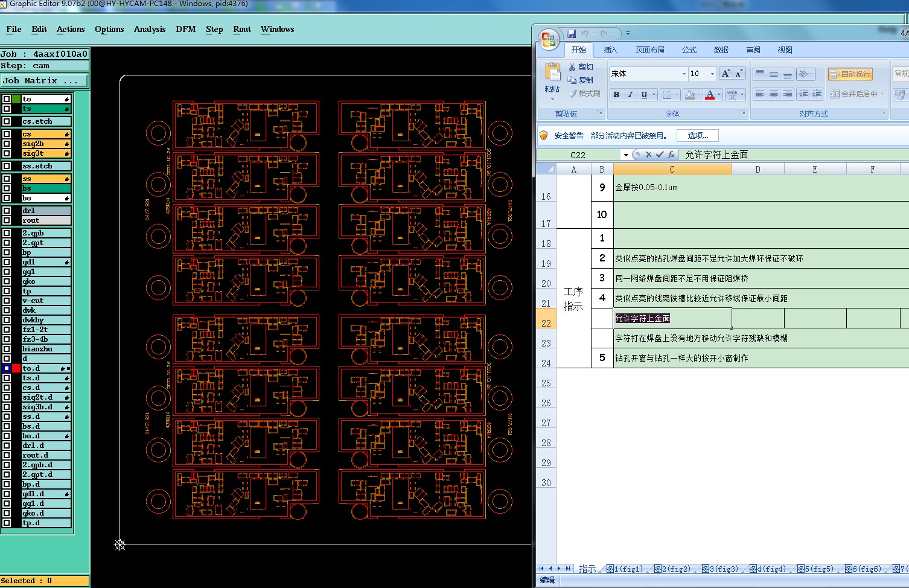The height and width of the screenshot is (588, 909).
Task: Click the red color swatch of to.d layer
Action: [x=16, y=368]
